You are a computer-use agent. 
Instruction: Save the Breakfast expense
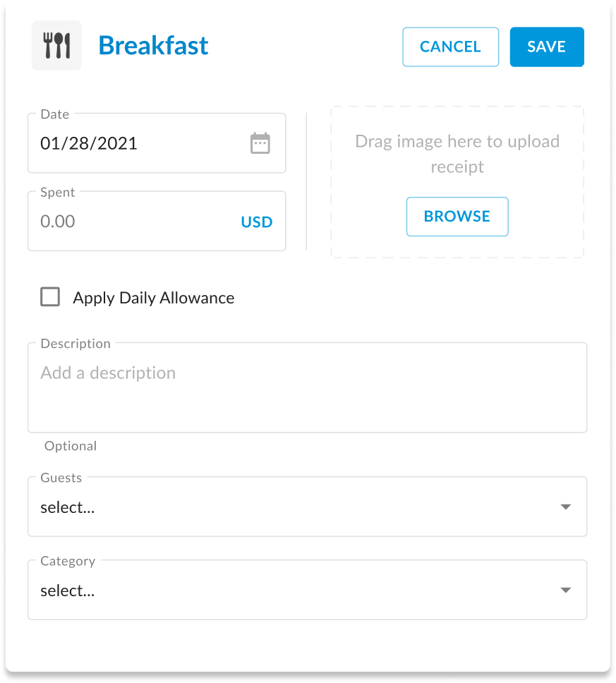click(546, 47)
